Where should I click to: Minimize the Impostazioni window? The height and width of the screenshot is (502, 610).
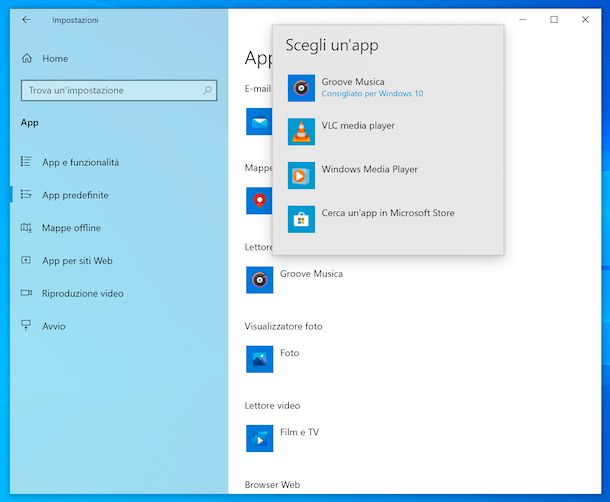pos(523,19)
